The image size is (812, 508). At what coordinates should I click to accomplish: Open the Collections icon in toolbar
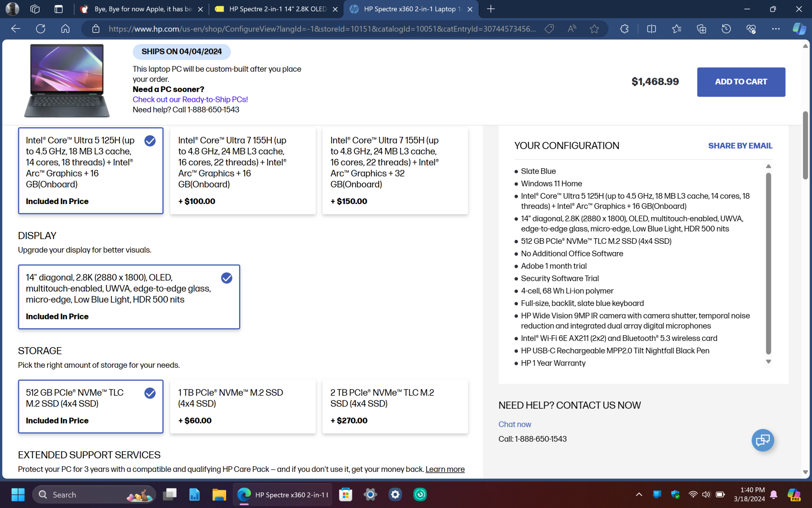coord(701,29)
